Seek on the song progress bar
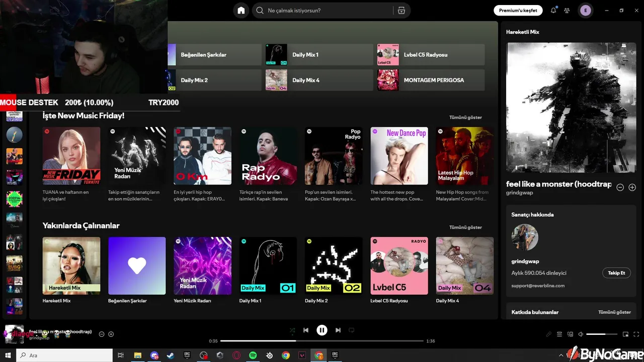Image resolution: width=644 pixels, height=362 pixels. (x=322, y=341)
